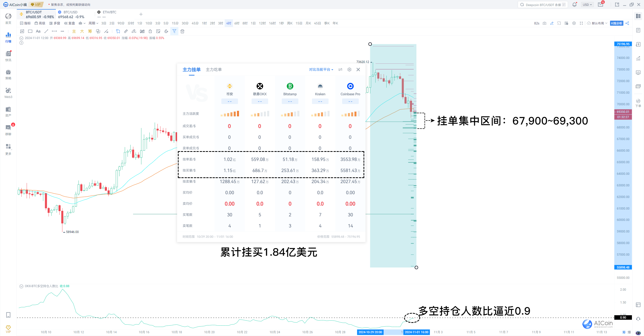Open the 群聊 group chat icon
644x336 pixels.
(8, 130)
